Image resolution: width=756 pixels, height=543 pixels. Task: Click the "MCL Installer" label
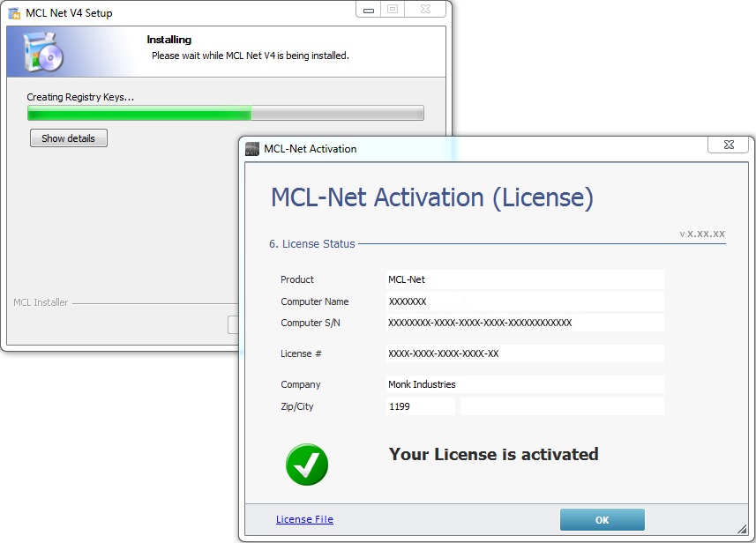click(x=41, y=302)
